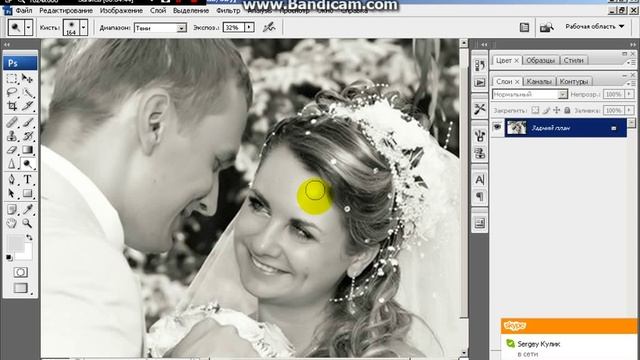Open the Выделение menu
This screenshot has width=640, height=360.
tap(191, 11)
